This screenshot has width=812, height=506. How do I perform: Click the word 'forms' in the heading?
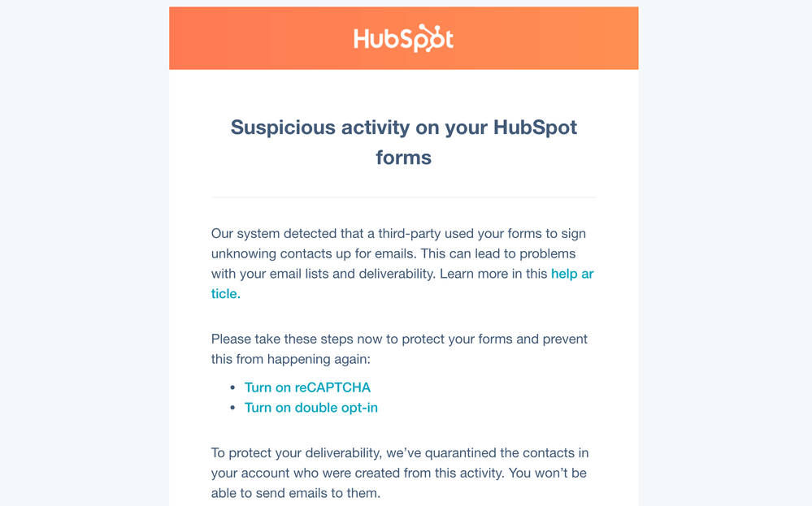[403, 158]
